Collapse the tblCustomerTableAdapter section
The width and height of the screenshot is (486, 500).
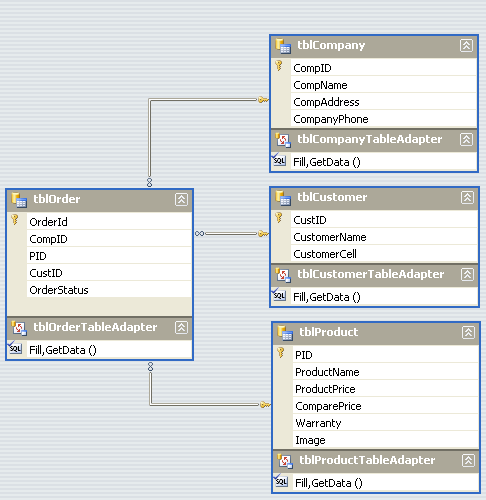click(x=467, y=275)
